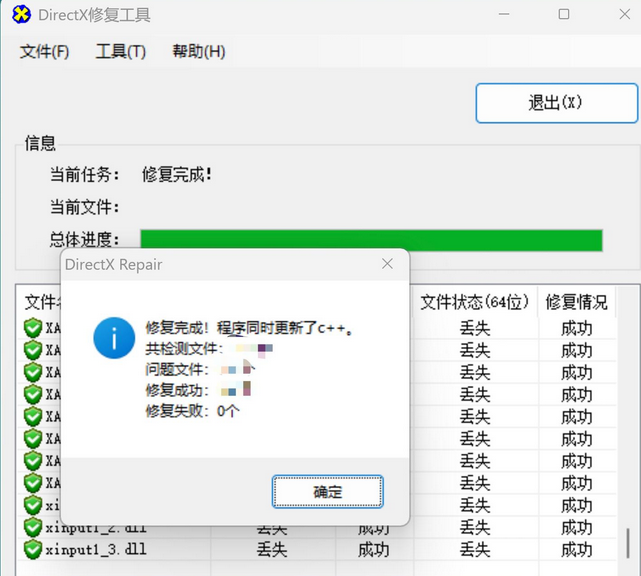Click the 退出(X) button
This screenshot has width=641, height=576.
557,103
